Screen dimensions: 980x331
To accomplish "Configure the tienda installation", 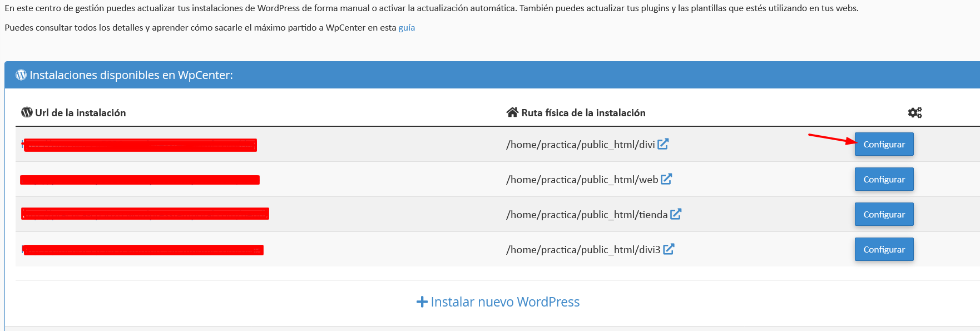I will (x=884, y=214).
